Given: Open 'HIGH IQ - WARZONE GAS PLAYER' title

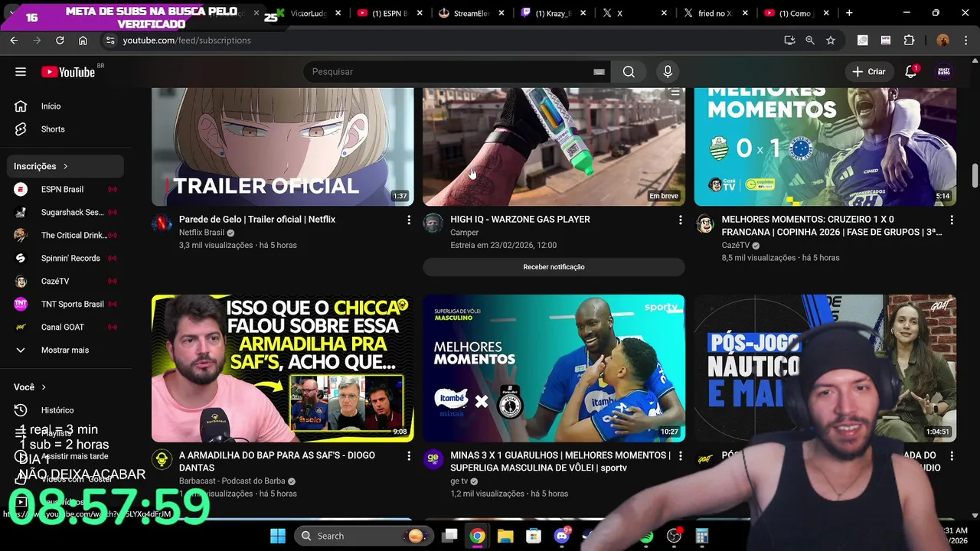Looking at the screenshot, I should click(x=520, y=220).
